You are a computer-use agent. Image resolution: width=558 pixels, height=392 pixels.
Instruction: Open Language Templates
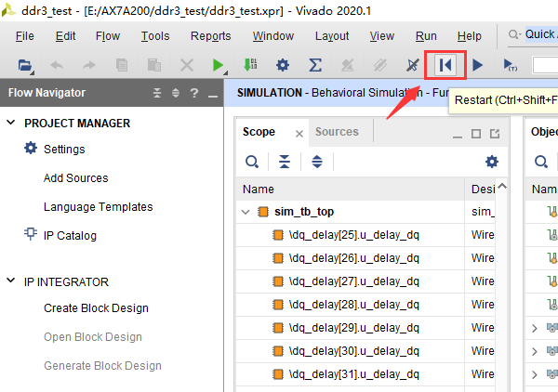[x=99, y=207]
